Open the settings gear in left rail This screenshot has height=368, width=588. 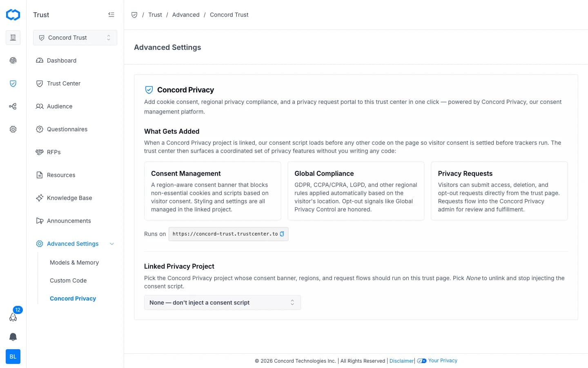[x=13, y=129]
